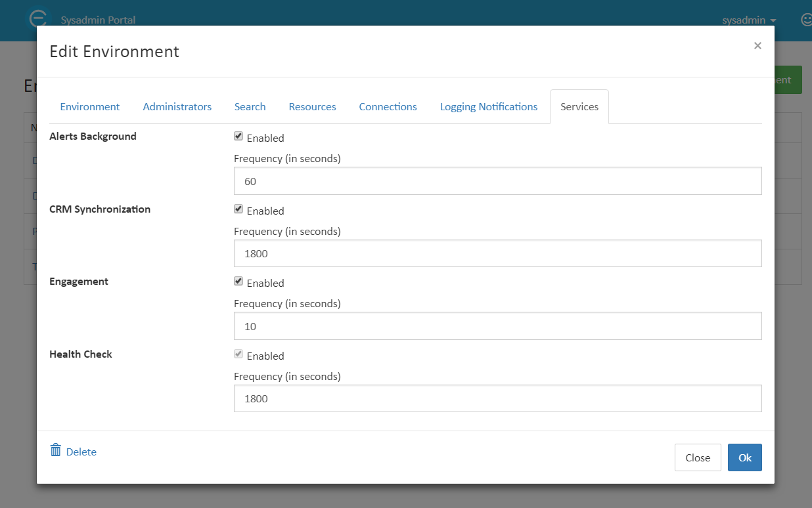Viewport: 812px width, 508px height.
Task: Toggle CRM Synchronization Enabled checkbox
Action: click(238, 209)
